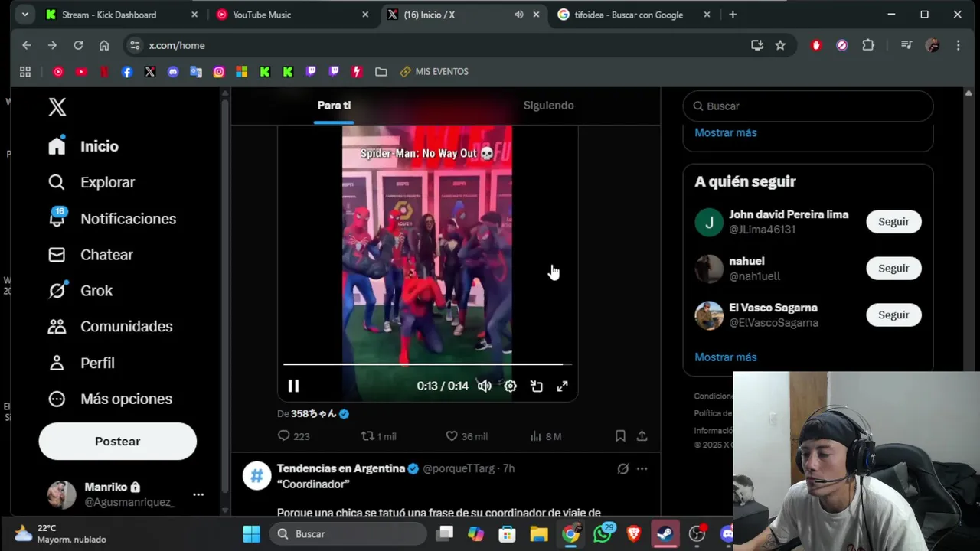This screenshot has height=551, width=980.
Task: Follow El Vasco Sagarna
Action: click(x=893, y=315)
